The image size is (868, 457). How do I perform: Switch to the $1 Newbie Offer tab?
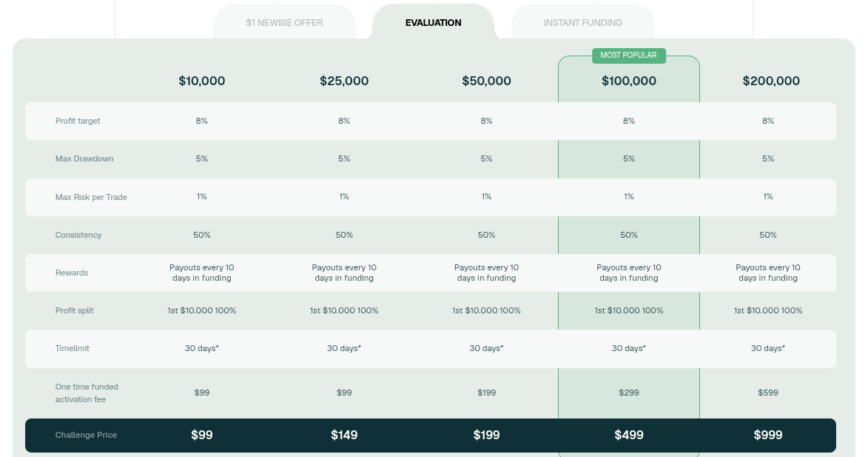[x=284, y=23]
